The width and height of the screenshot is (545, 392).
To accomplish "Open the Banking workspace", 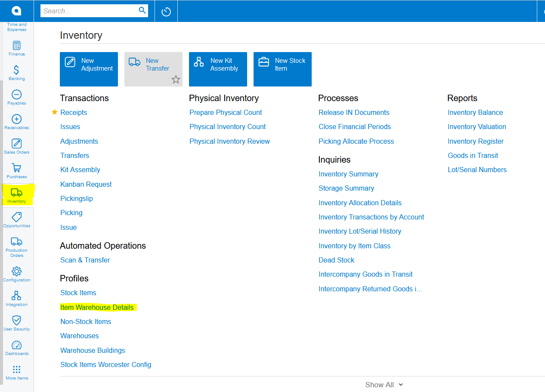I will (17, 73).
